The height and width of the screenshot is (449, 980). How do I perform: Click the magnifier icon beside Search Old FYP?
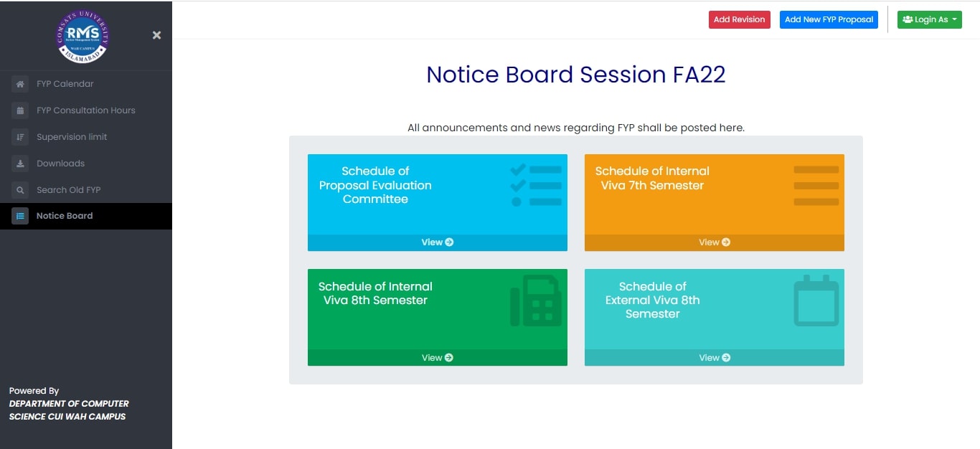tap(20, 190)
